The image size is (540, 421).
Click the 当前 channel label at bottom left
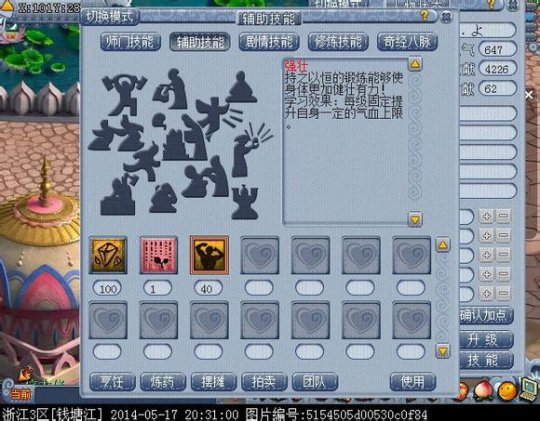(20, 394)
